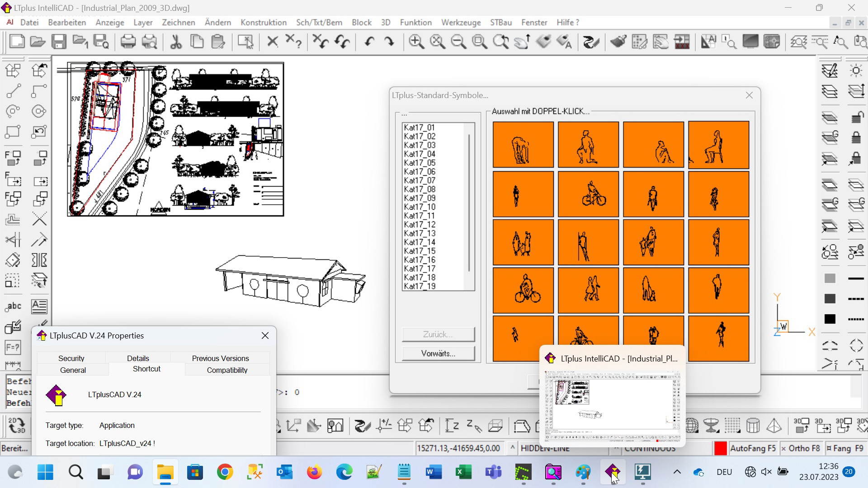Click the Undo arrow icon

click(x=369, y=42)
